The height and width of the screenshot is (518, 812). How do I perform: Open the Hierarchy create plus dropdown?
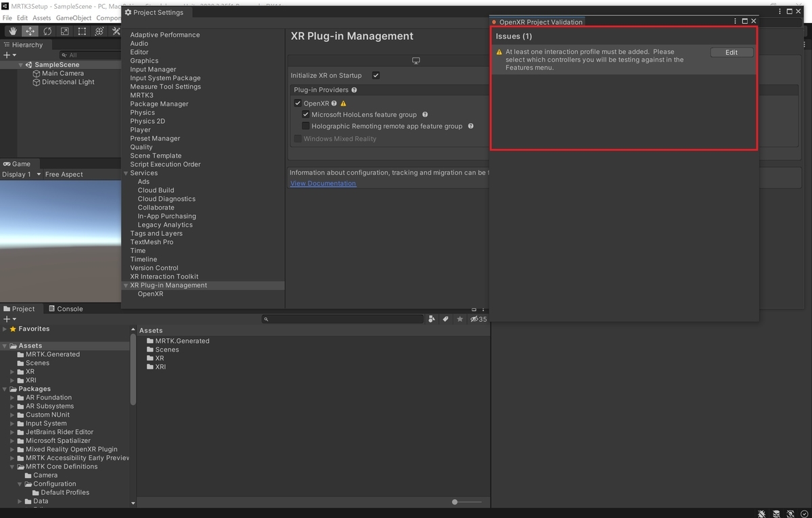tap(9, 55)
